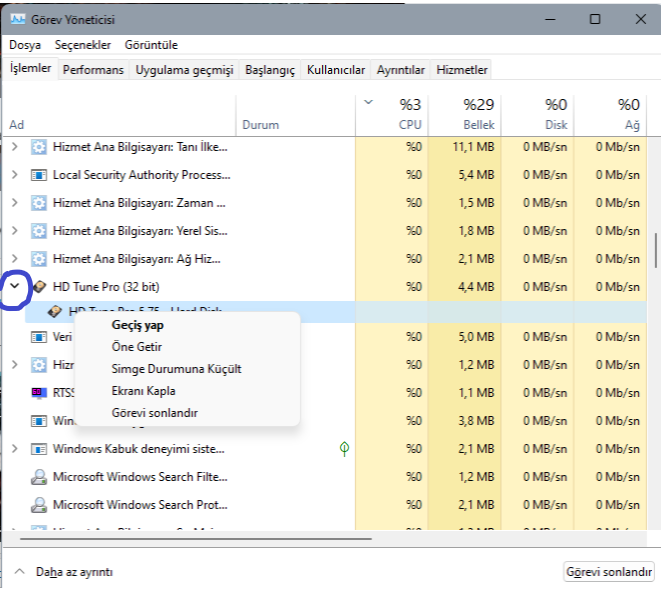The width and height of the screenshot is (665, 589).
Task: Click the HD Tune Pro child window icon
Action: click(x=55, y=312)
